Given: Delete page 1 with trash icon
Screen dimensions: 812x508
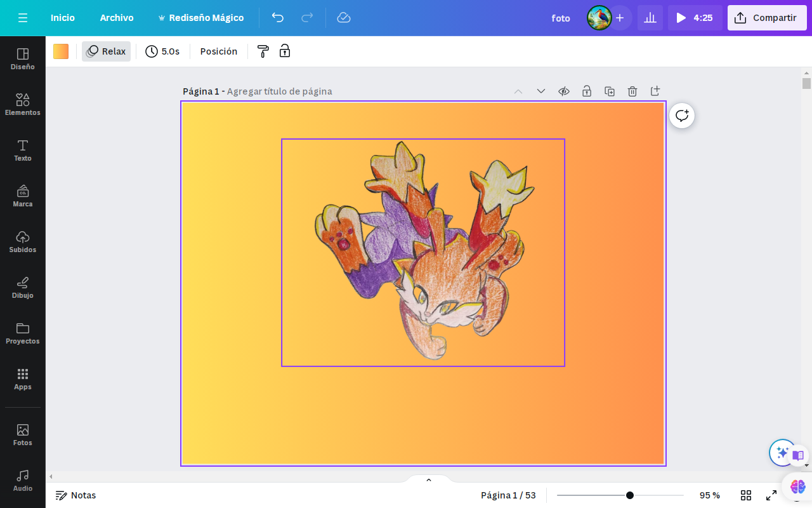Looking at the screenshot, I should [x=632, y=91].
